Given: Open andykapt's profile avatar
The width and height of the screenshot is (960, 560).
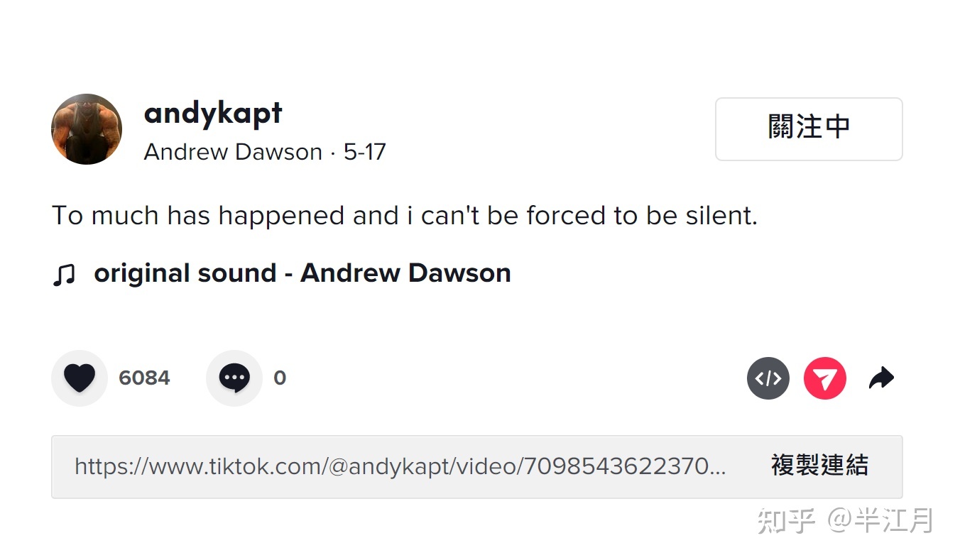Looking at the screenshot, I should tap(87, 129).
